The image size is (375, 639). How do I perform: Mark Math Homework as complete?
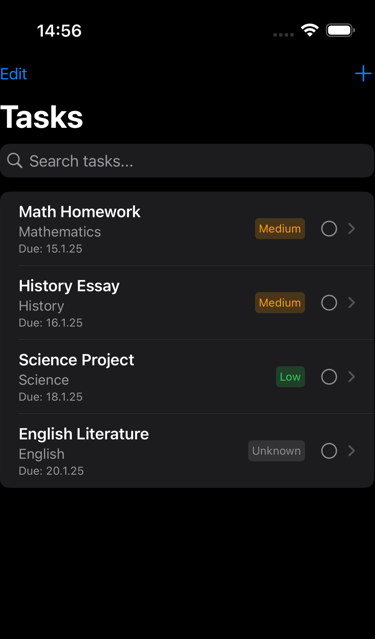[329, 229]
